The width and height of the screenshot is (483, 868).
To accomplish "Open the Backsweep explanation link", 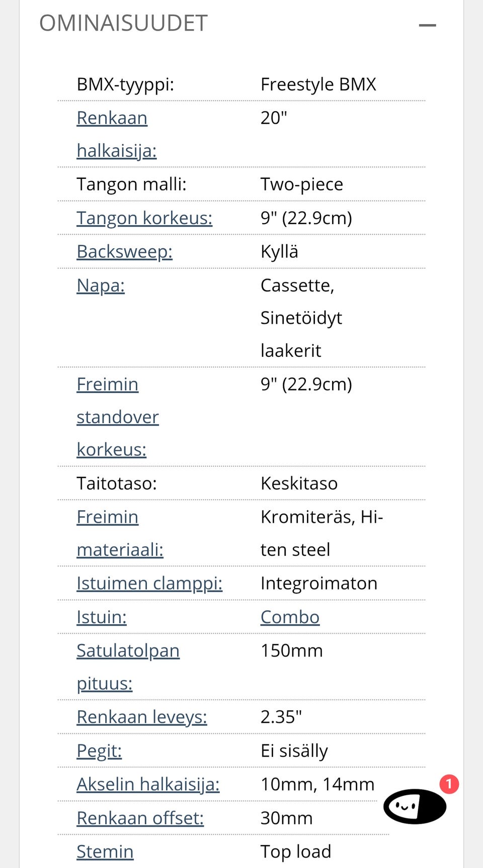I will (124, 251).
